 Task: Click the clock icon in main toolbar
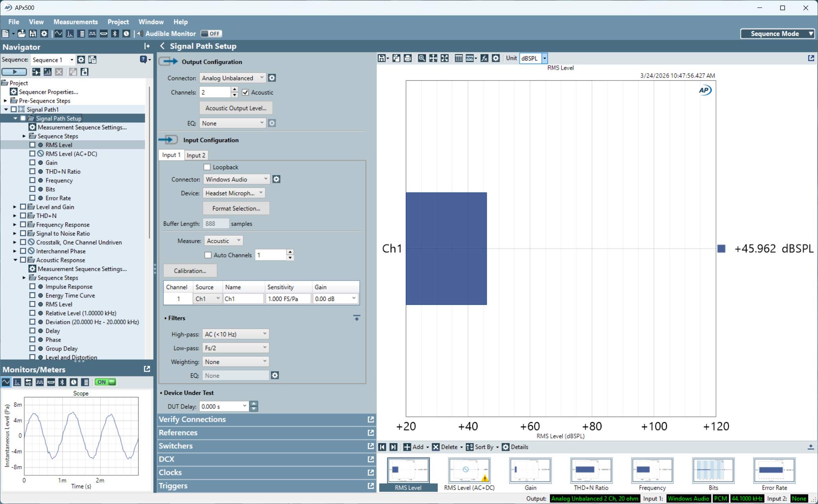click(x=126, y=34)
